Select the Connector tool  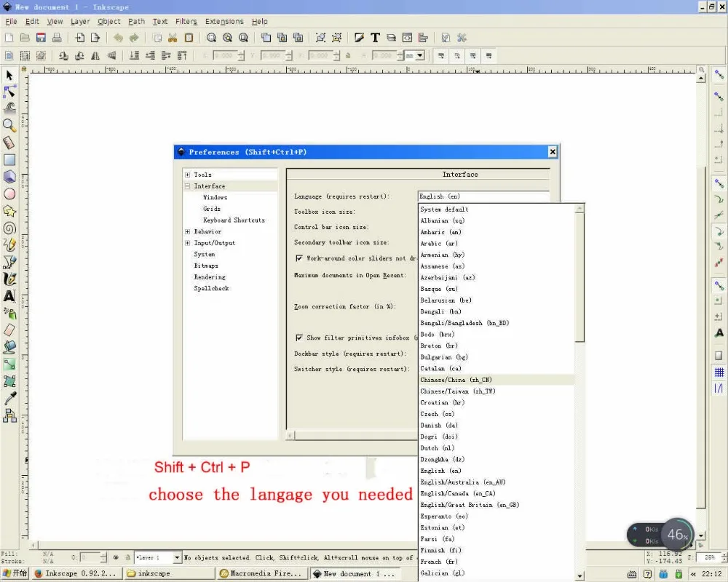coord(9,415)
